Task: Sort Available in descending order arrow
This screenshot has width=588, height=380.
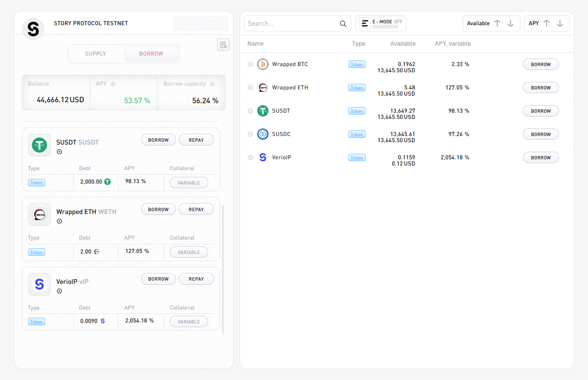Action: (511, 23)
